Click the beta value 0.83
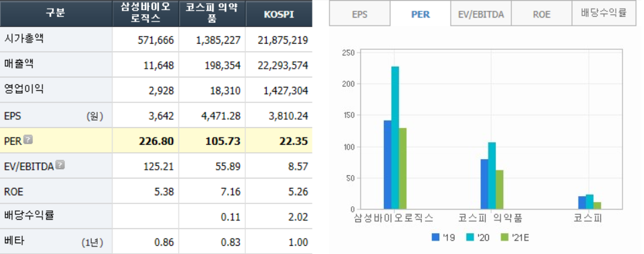644x254 pixels. (x=231, y=243)
